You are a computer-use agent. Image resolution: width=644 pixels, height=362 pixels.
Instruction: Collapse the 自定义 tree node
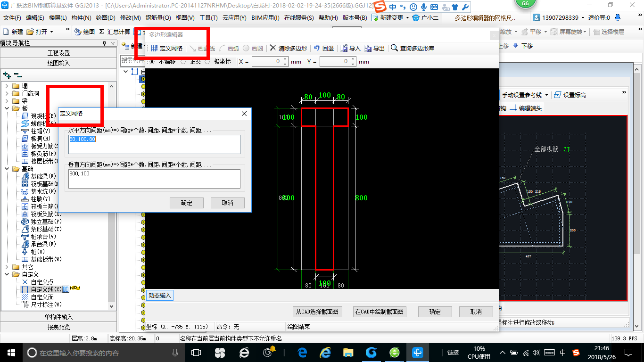(x=7, y=274)
